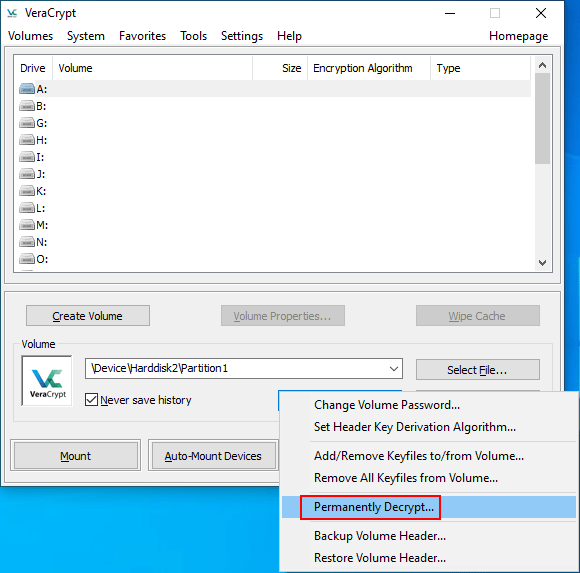
Task: Open the volume path dropdown arrow
Action: (394, 368)
